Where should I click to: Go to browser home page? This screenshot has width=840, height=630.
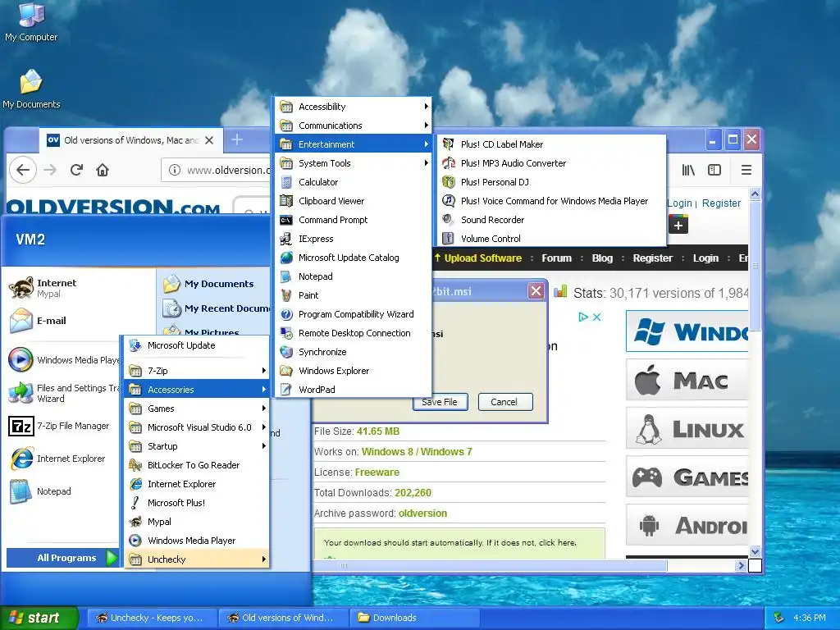(103, 170)
